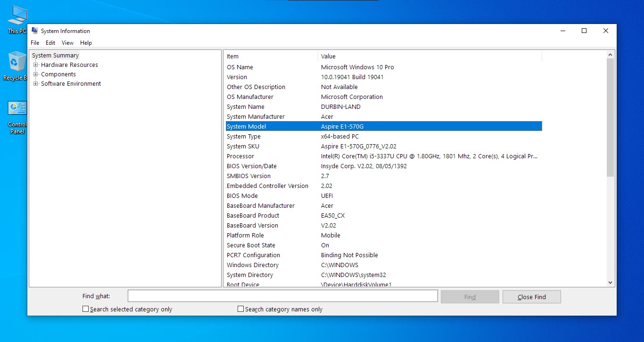Maximize the System Information window
644x342 pixels.
pyautogui.click(x=584, y=31)
